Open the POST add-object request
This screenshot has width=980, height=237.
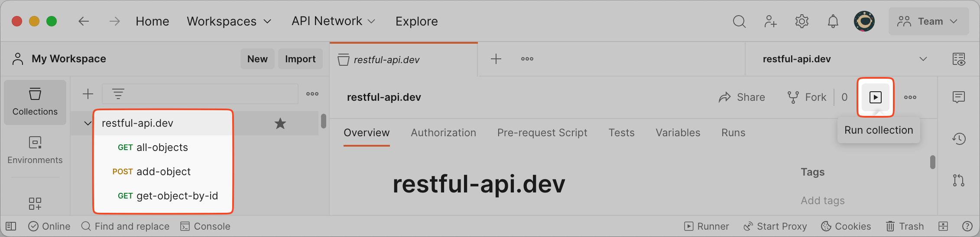[151, 172]
